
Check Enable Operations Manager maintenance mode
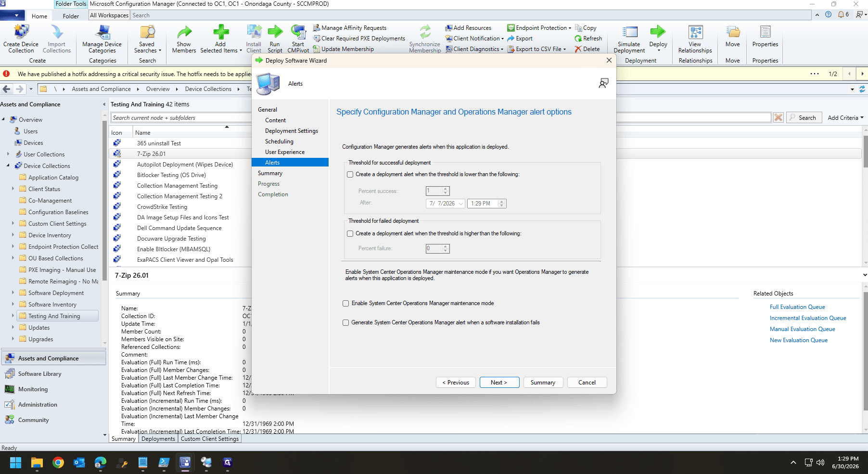coord(345,304)
